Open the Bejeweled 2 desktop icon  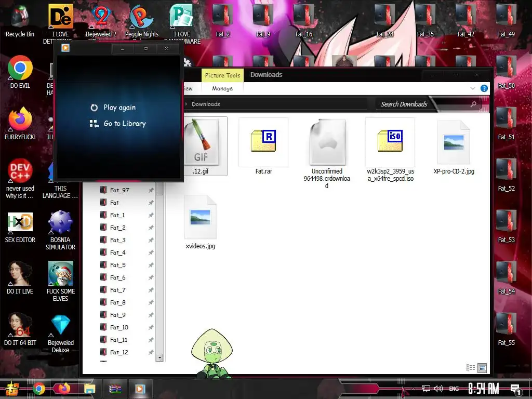(x=101, y=21)
